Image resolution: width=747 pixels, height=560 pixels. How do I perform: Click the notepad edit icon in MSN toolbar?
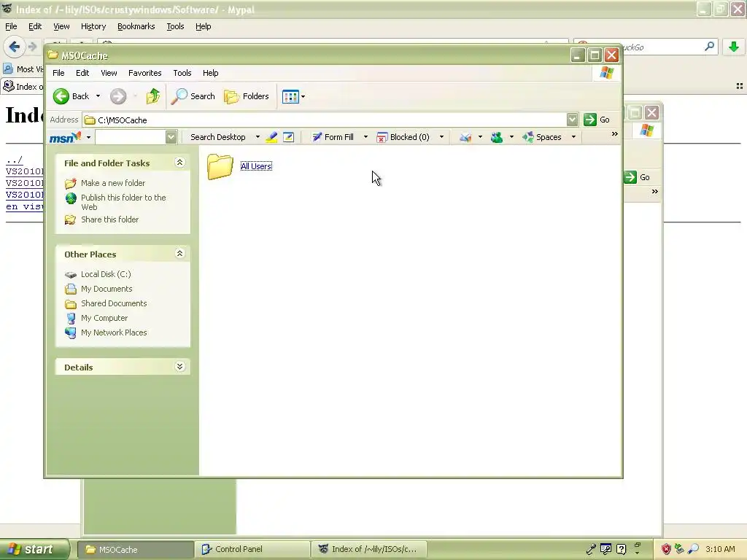[288, 137]
